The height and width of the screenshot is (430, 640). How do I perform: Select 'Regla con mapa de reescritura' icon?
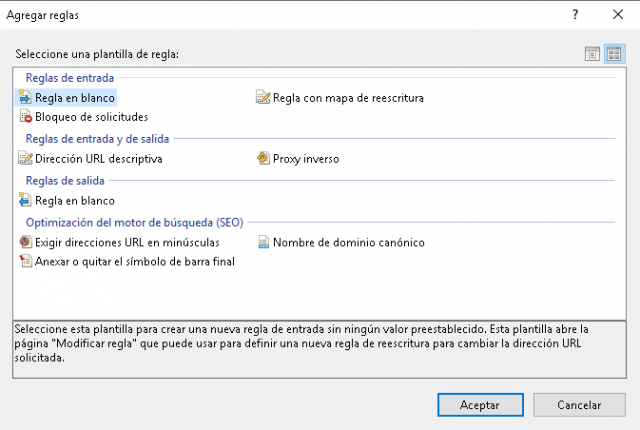(263, 98)
